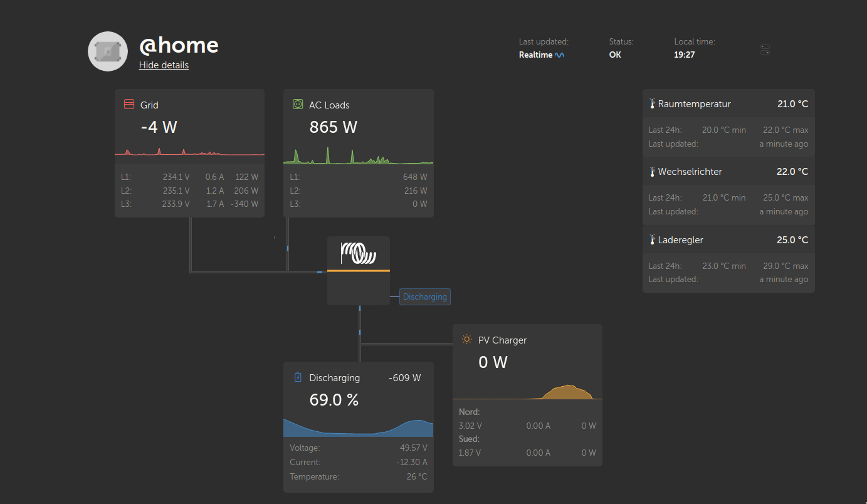Click the PV Charger 0 W reading

493,362
